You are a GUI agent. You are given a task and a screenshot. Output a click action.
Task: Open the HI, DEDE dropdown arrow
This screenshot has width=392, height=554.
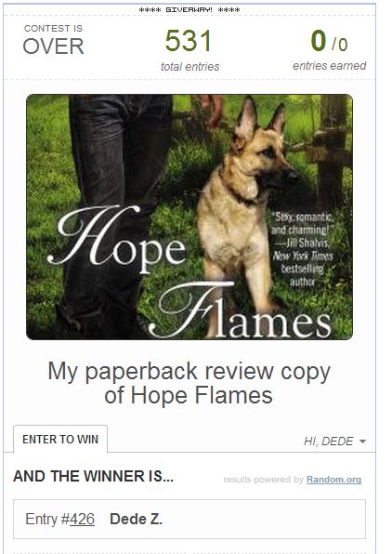point(362,442)
